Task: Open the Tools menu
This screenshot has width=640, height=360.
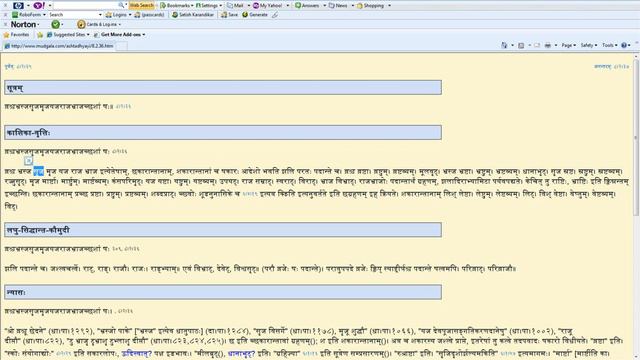Action: pyautogui.click(x=609, y=45)
